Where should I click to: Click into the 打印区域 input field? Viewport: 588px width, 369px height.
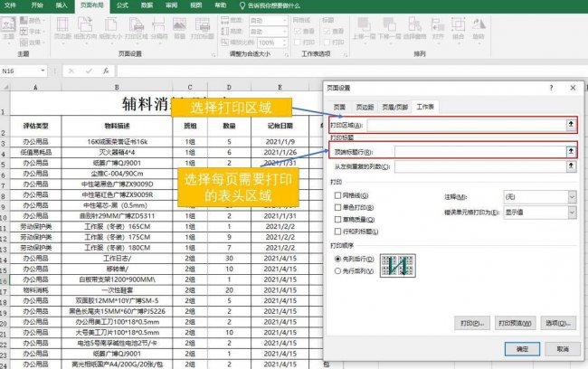point(467,125)
